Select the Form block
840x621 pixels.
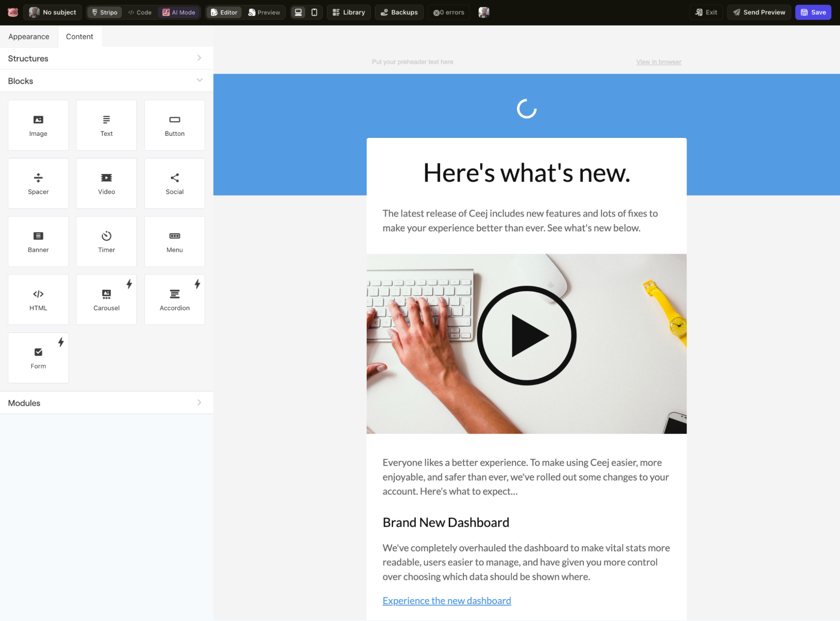tap(38, 358)
